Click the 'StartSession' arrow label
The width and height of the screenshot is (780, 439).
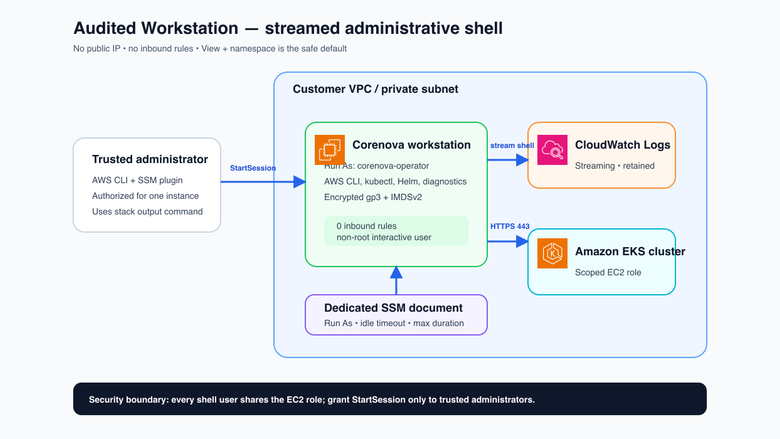(253, 168)
